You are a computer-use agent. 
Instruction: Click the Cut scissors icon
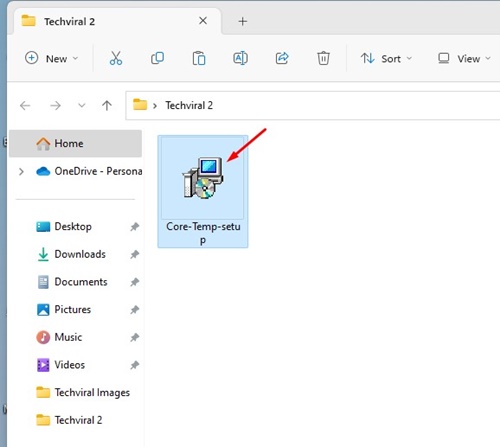click(x=116, y=58)
